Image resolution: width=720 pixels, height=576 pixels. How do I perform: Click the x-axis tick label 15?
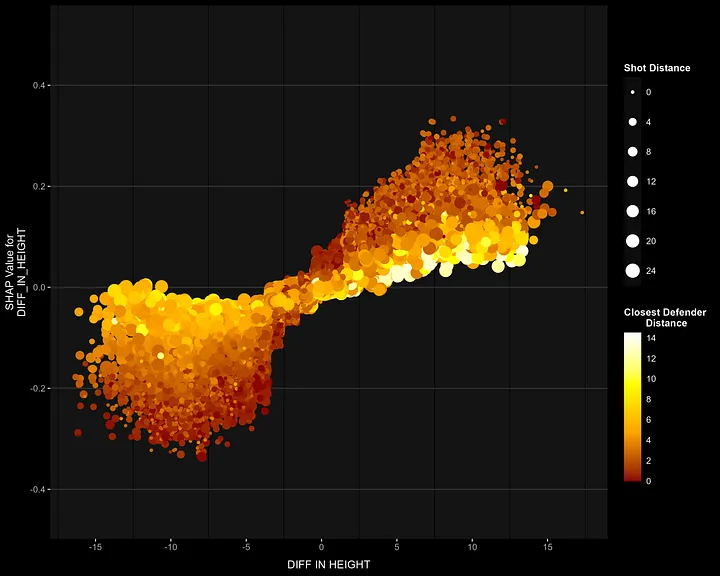[x=547, y=547]
